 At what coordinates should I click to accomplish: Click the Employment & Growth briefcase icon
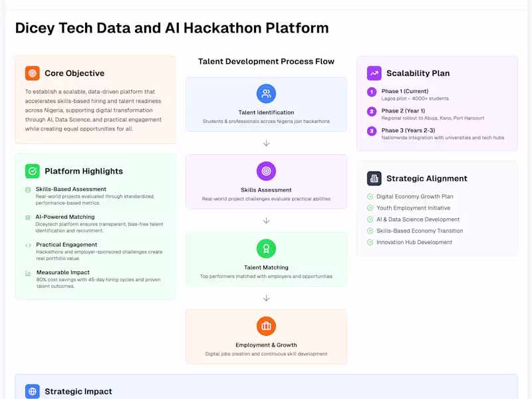pos(266,326)
